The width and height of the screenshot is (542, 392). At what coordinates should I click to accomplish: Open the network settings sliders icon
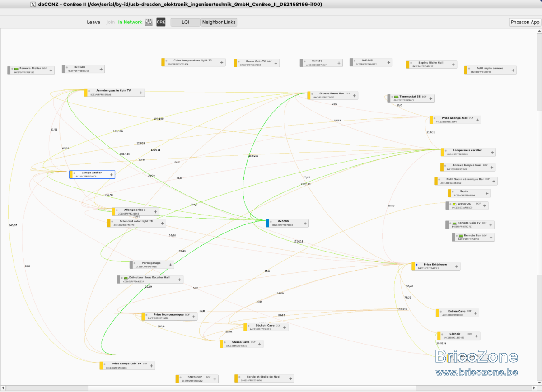coord(149,22)
